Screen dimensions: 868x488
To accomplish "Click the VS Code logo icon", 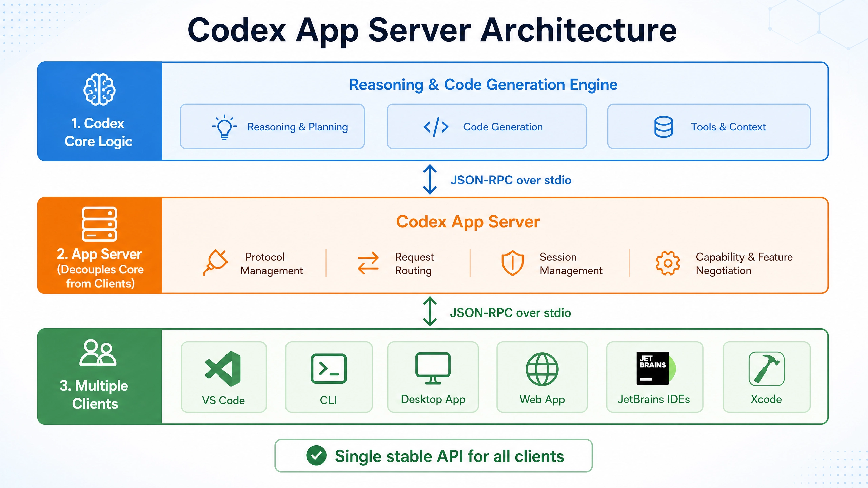I will click(x=223, y=369).
